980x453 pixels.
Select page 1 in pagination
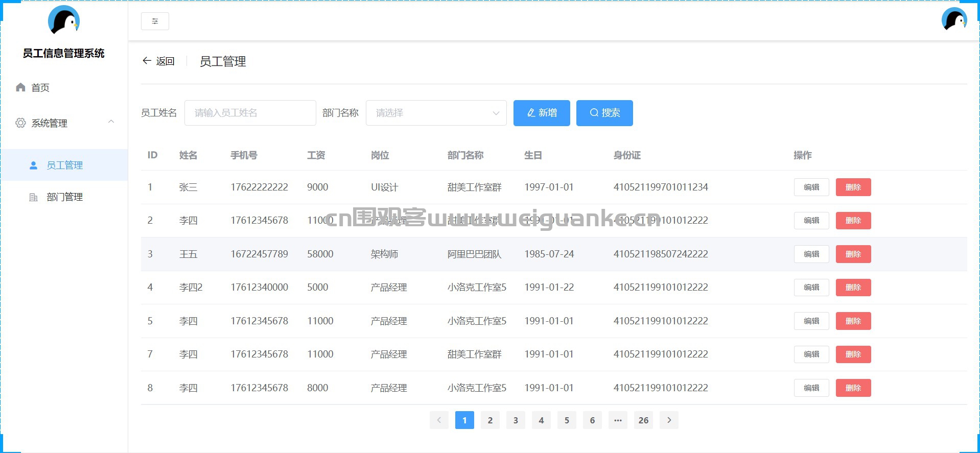pyautogui.click(x=464, y=420)
